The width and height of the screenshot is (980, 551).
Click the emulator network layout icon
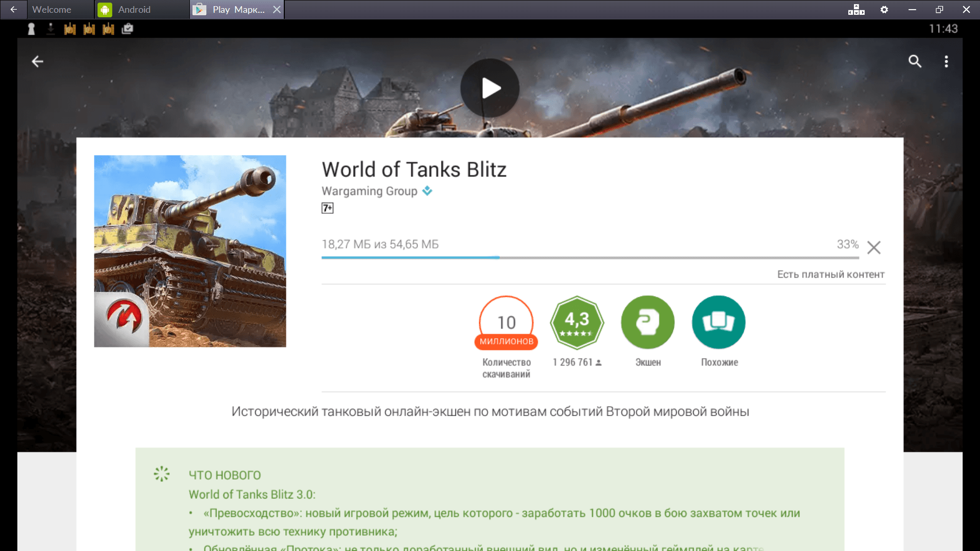coord(856,10)
